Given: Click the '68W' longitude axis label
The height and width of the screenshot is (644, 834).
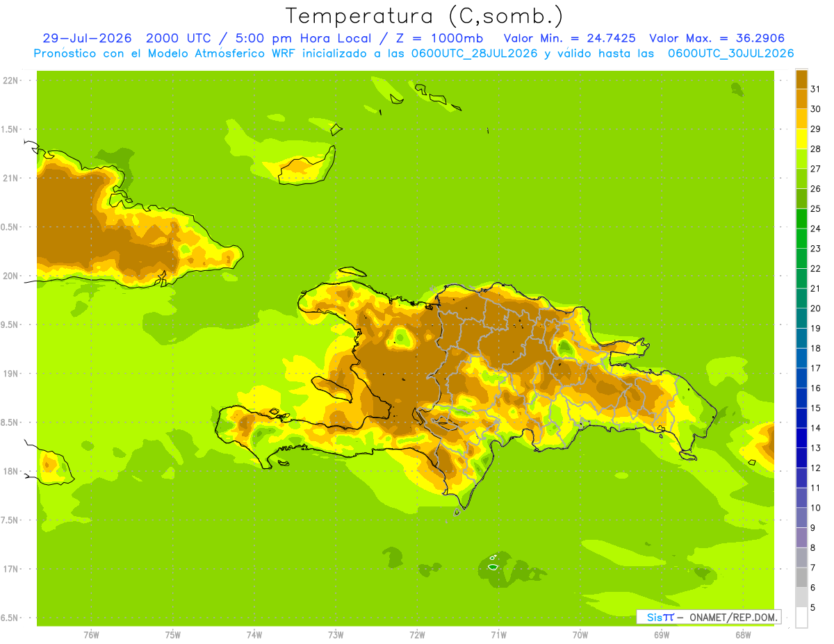Looking at the screenshot, I should [x=743, y=635].
